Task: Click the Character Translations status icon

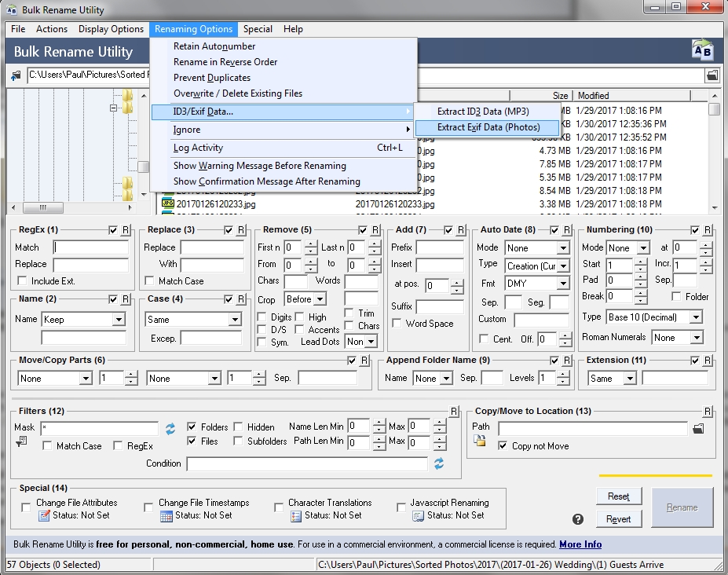Action: point(296,515)
